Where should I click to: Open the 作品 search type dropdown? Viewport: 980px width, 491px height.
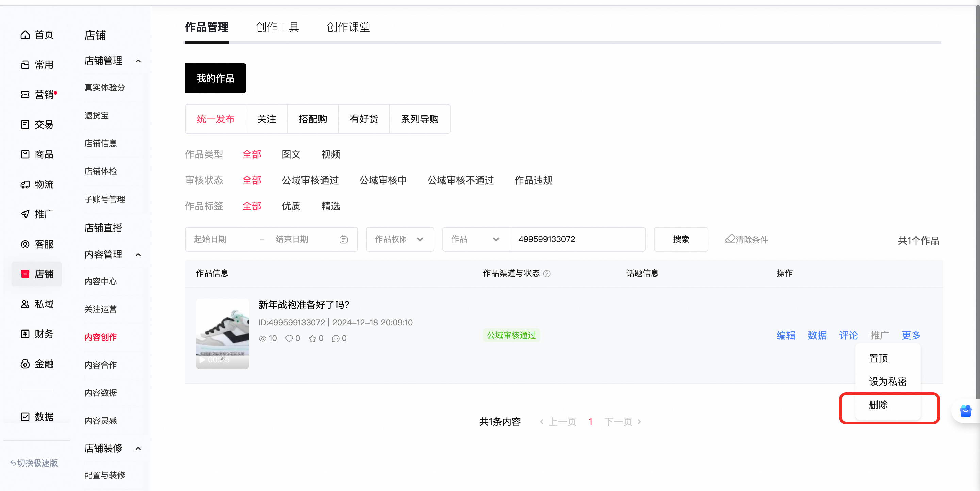click(x=476, y=239)
